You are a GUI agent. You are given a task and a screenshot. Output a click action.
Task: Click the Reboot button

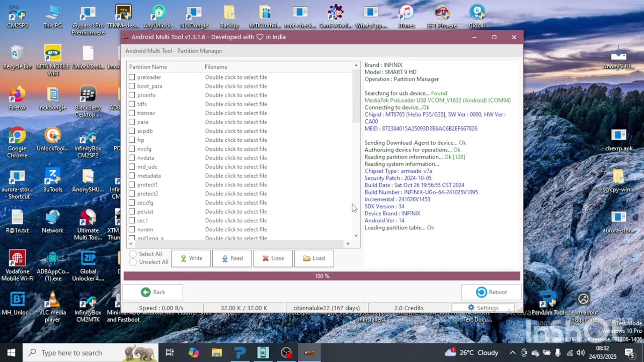tap(491, 292)
